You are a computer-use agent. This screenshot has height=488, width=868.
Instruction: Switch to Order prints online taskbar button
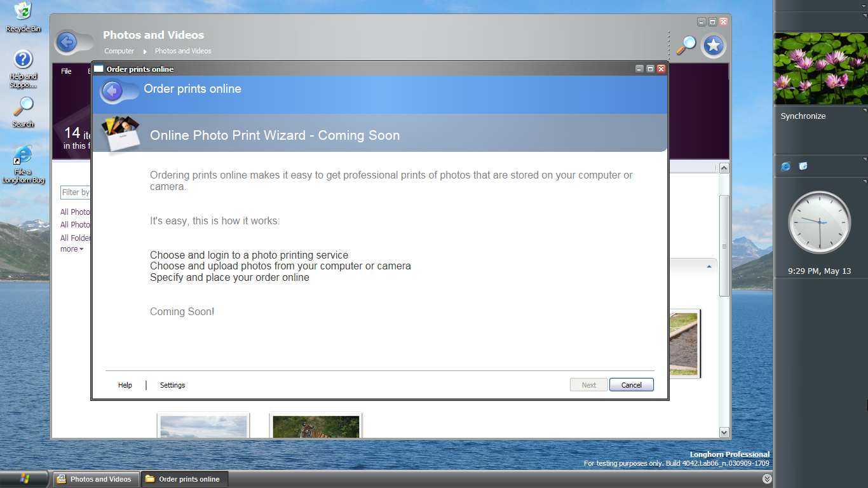183,479
